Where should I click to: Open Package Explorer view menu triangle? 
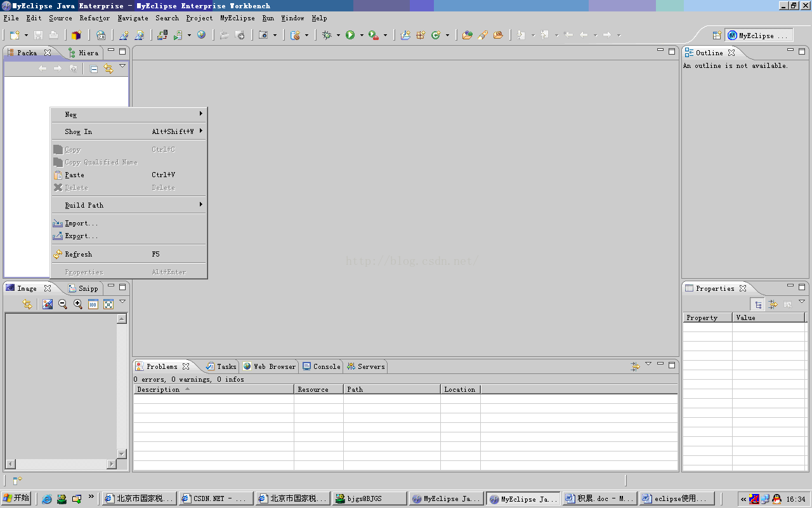122,66
